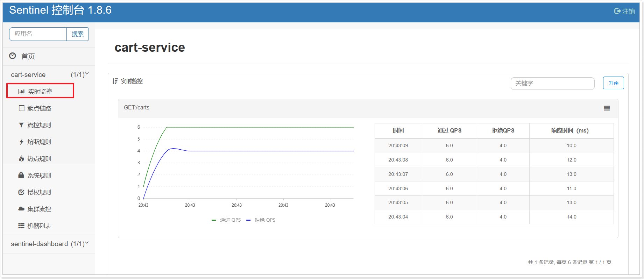Select the cart-service app name in sidebar
The height and width of the screenshot is (279, 644).
[28, 74]
